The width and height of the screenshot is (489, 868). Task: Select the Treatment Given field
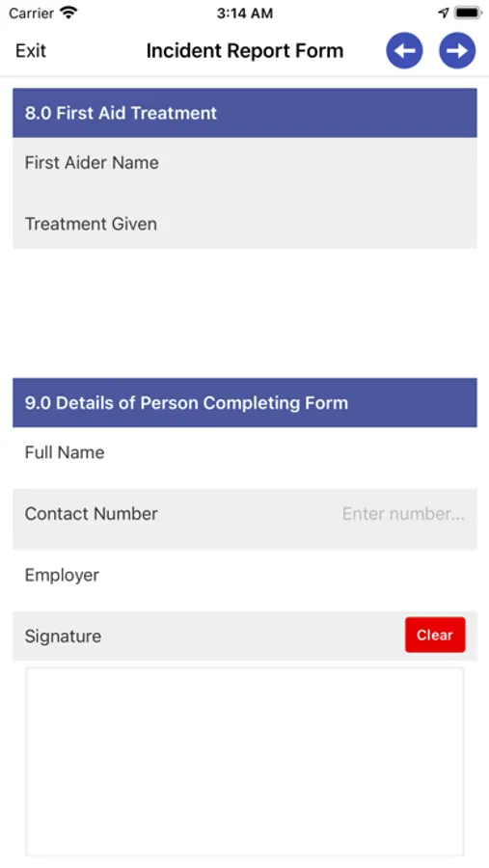(245, 224)
